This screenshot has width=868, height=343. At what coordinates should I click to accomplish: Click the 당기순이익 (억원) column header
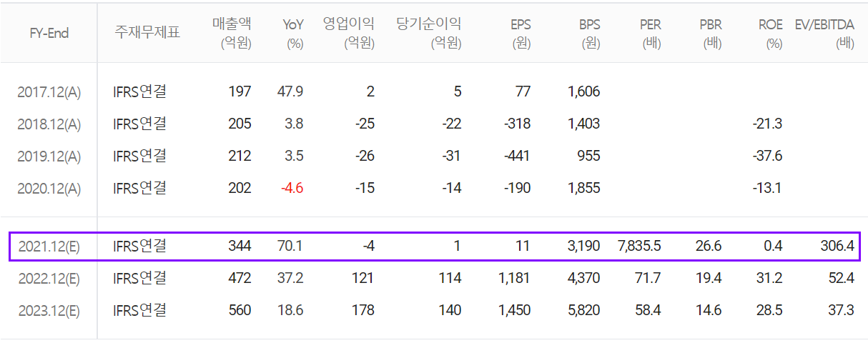(x=429, y=33)
